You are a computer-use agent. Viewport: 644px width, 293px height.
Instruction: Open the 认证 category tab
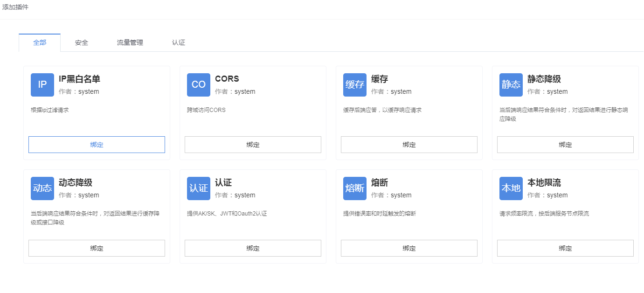[x=179, y=42]
